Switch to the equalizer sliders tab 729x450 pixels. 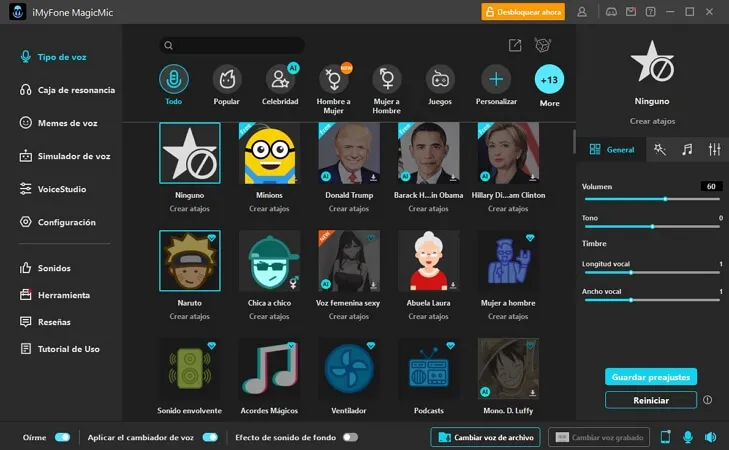[714, 149]
